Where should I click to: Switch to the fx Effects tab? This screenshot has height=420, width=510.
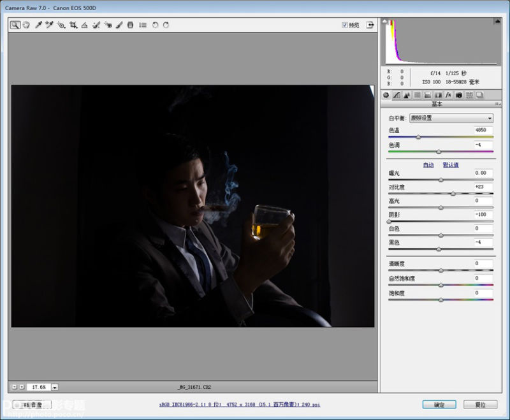[x=448, y=95]
